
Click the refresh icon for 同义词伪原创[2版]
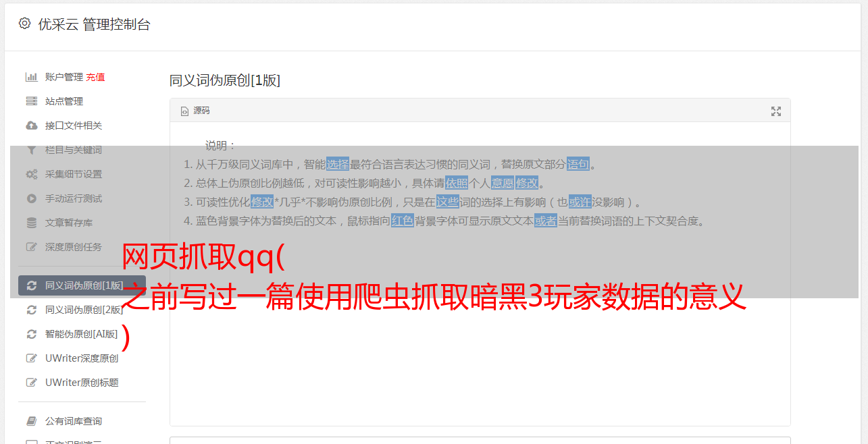(31, 310)
